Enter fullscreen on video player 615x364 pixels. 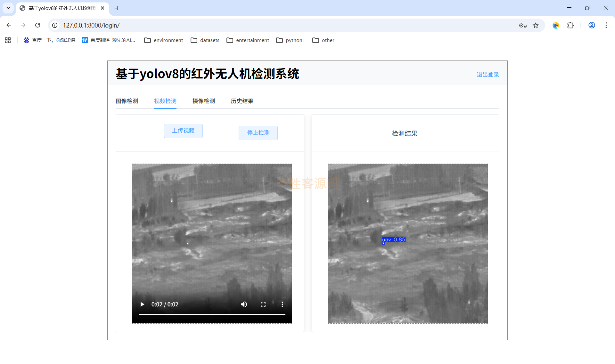[263, 304]
